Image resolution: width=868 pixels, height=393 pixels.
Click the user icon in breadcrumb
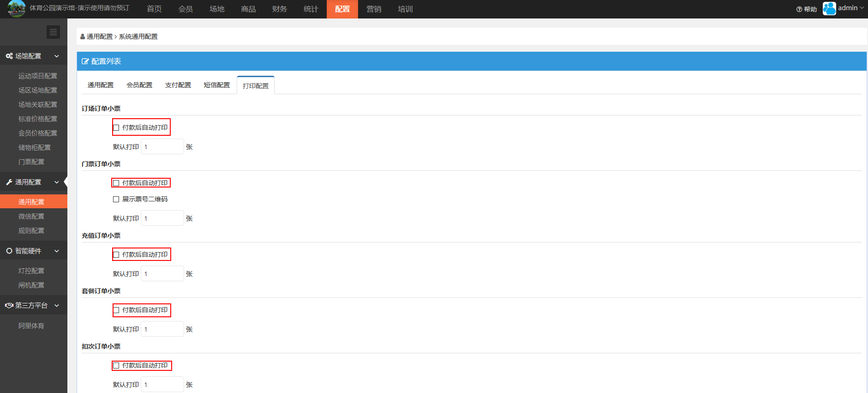pos(83,36)
